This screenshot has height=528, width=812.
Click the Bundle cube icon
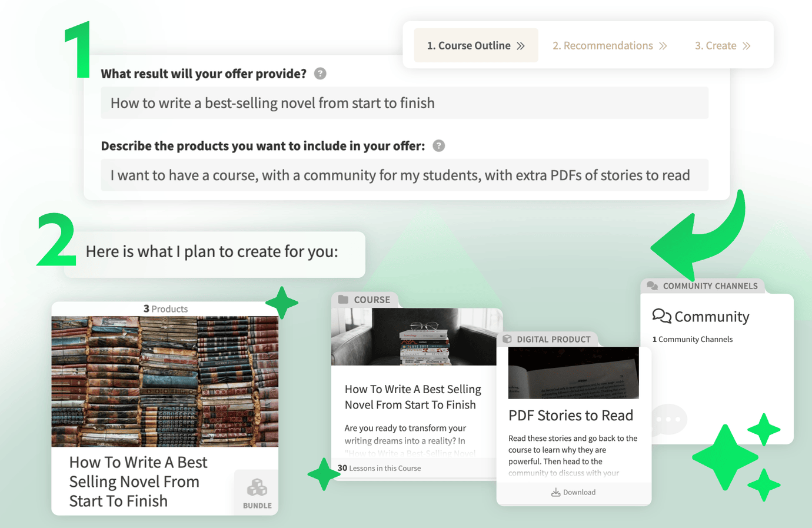tap(257, 488)
